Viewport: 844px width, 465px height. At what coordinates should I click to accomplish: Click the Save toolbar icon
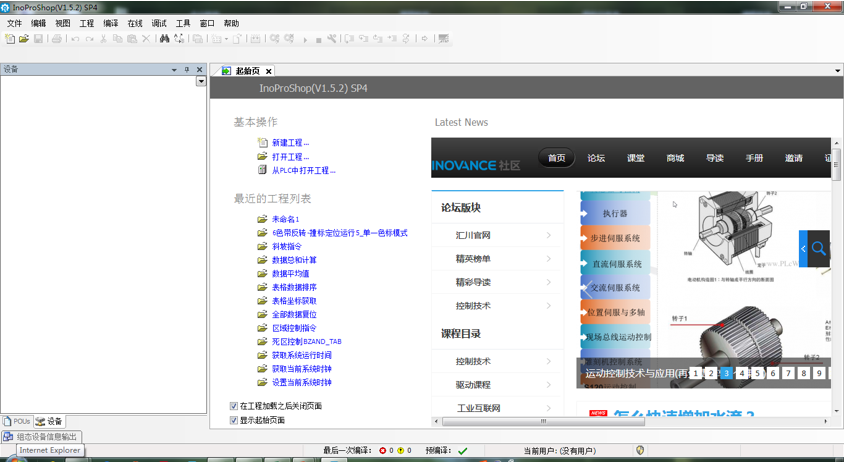(x=38, y=39)
